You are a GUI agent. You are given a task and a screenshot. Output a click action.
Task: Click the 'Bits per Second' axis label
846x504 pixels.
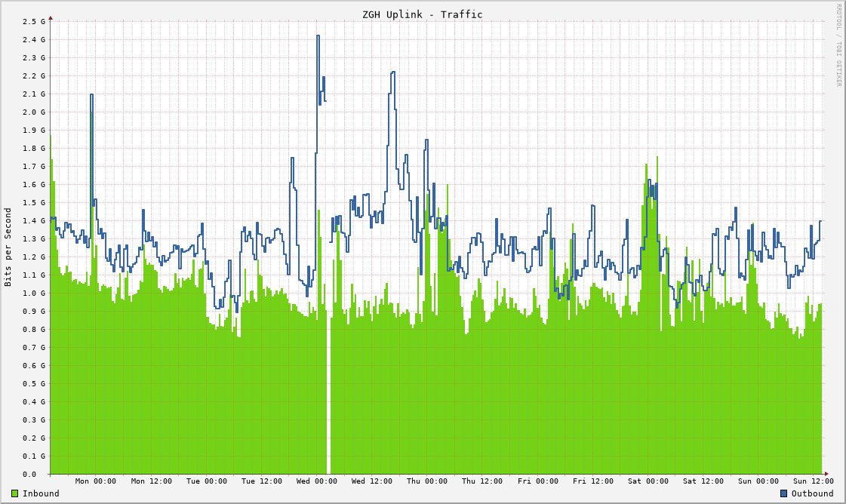[8, 247]
